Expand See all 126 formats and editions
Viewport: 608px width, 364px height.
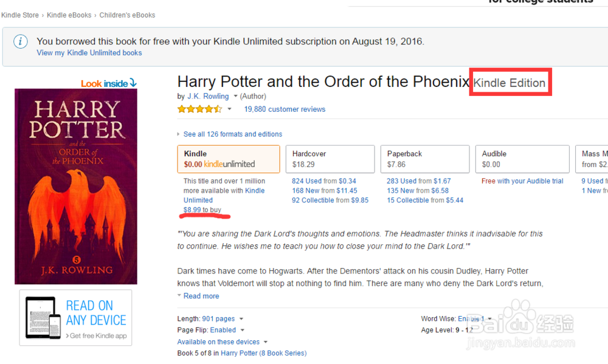tap(233, 134)
